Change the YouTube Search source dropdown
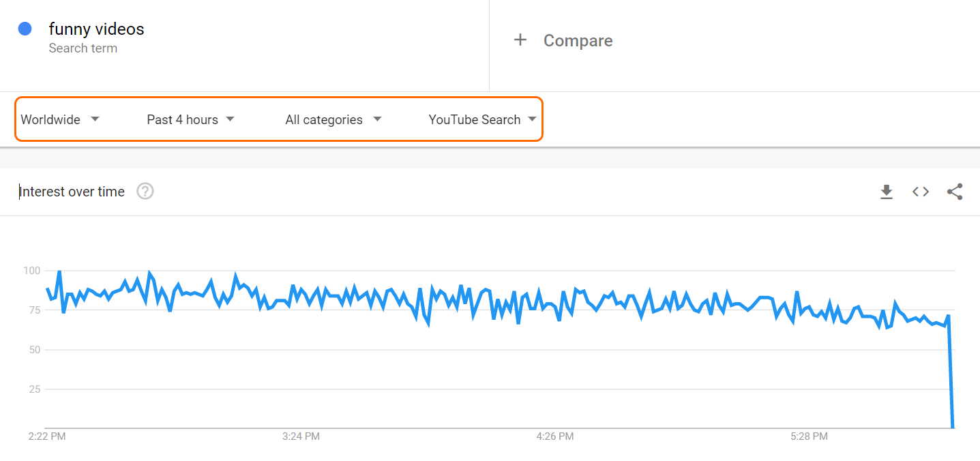 point(483,119)
